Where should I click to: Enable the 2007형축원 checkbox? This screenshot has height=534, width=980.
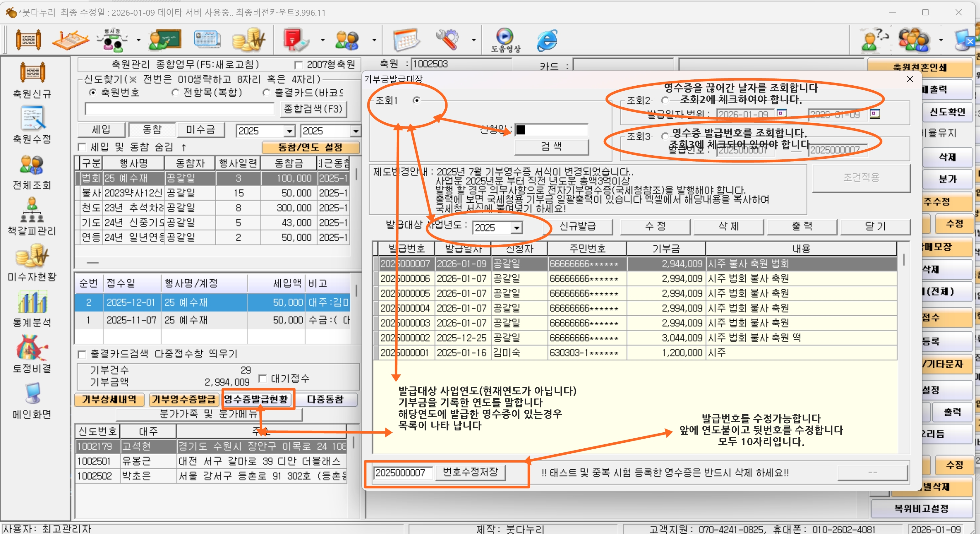coord(299,65)
